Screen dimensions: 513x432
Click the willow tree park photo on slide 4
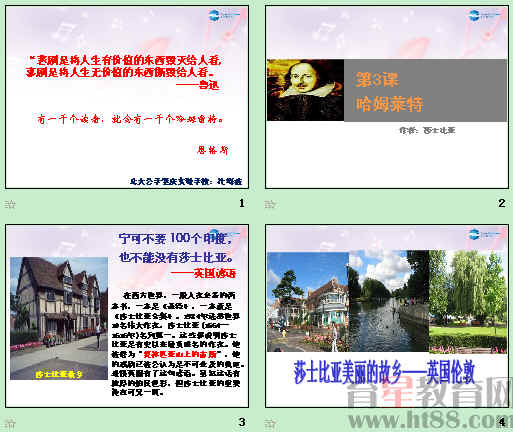click(x=468, y=302)
